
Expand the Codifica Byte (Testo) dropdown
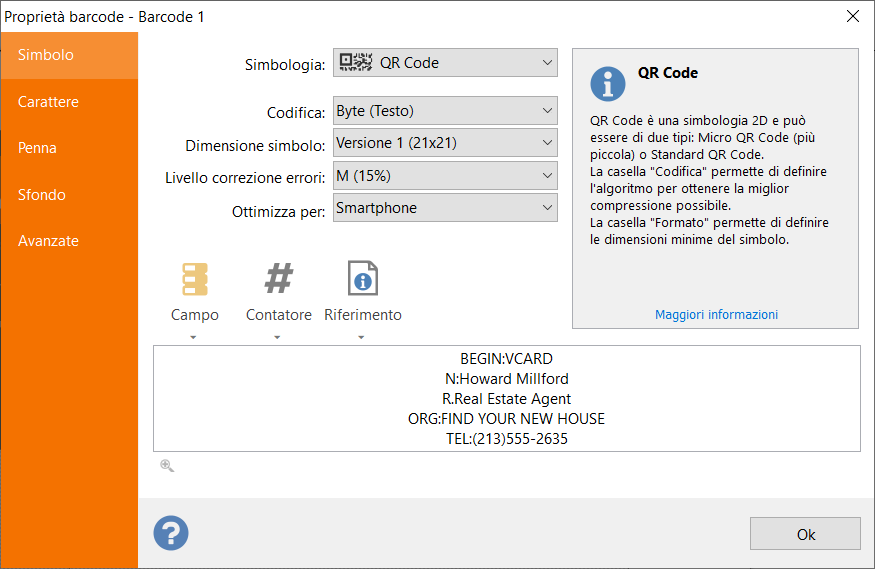tap(445, 110)
